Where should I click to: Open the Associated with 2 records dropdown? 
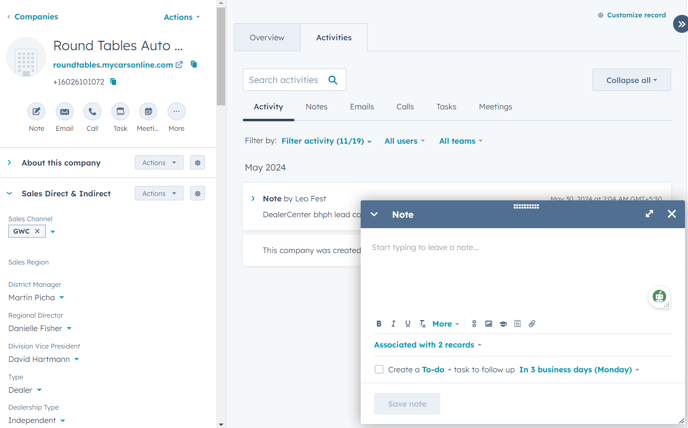point(427,345)
